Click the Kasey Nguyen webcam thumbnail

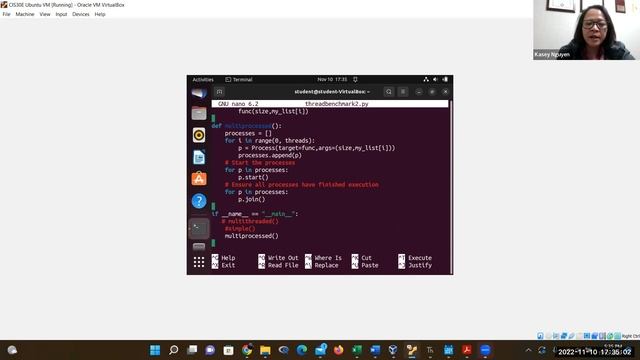pyautogui.click(x=586, y=30)
